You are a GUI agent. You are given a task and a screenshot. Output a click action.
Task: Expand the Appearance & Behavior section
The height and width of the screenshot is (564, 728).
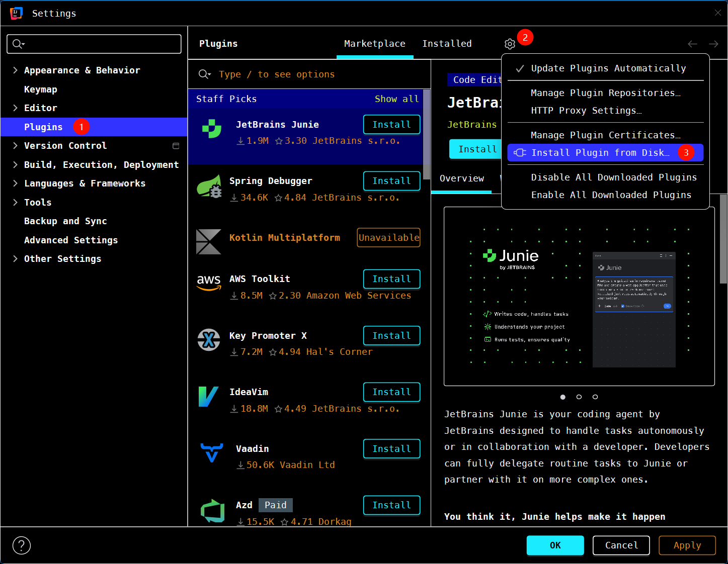click(16, 70)
